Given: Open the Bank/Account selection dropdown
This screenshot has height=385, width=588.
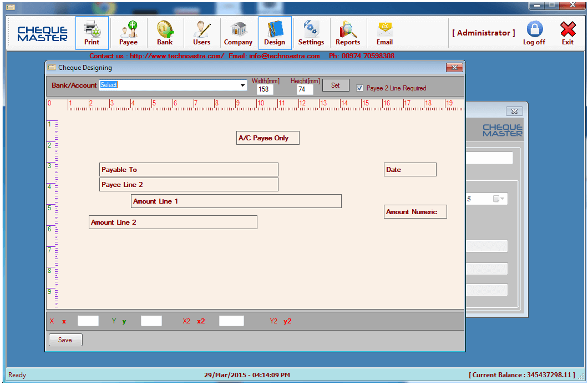Looking at the screenshot, I should pos(242,85).
